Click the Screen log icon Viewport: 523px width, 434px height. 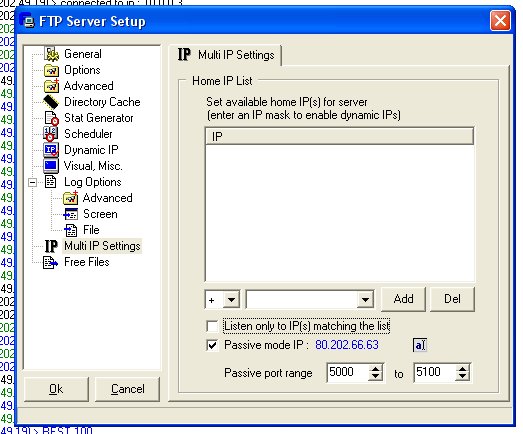(70, 214)
